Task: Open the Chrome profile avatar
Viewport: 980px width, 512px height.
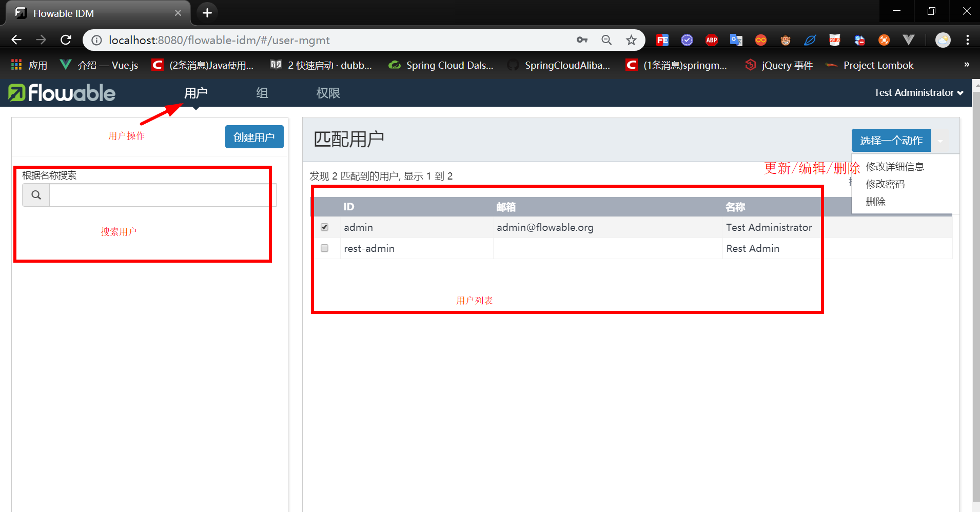Action: point(943,40)
